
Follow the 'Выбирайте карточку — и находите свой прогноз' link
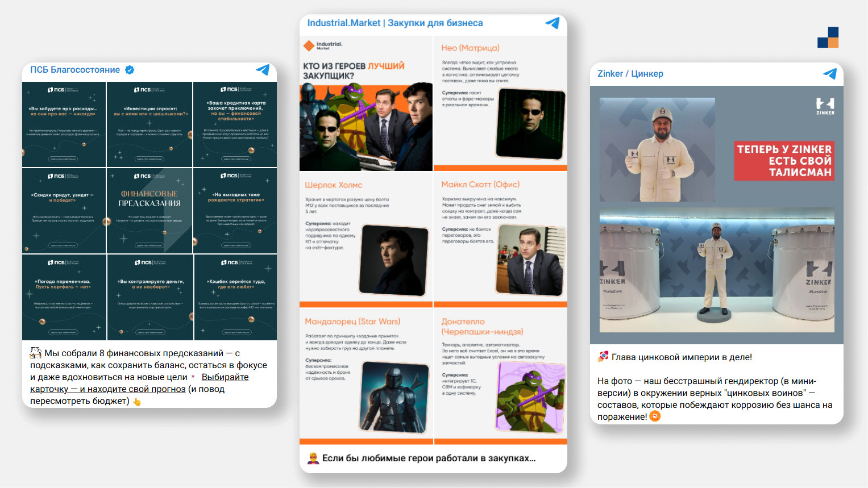click(x=139, y=383)
